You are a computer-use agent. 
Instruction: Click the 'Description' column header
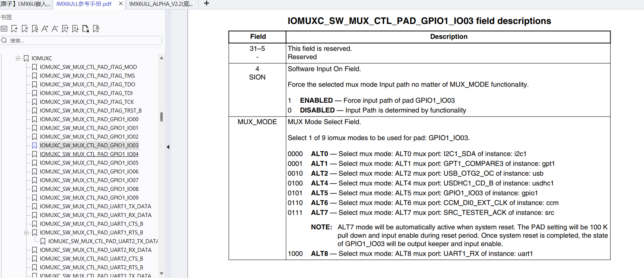coord(448,37)
